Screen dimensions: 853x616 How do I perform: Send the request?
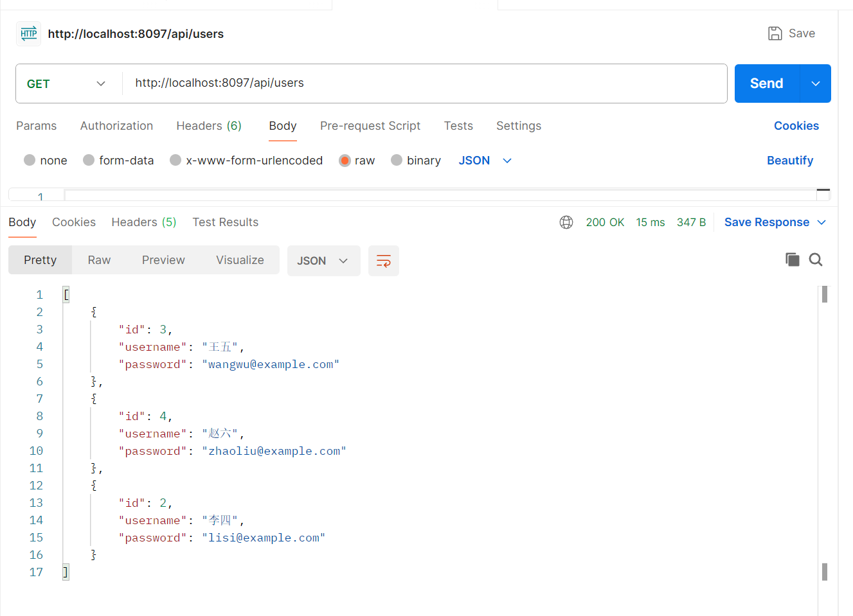tap(766, 84)
